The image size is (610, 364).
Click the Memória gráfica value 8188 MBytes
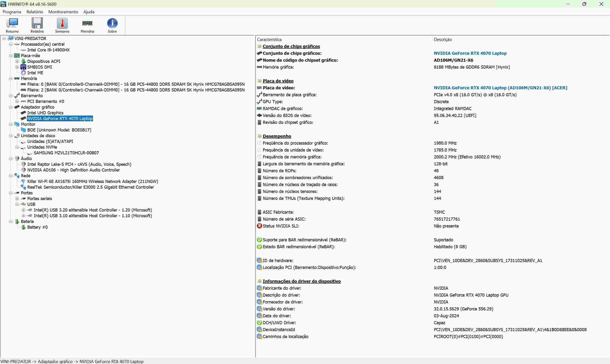(472, 67)
